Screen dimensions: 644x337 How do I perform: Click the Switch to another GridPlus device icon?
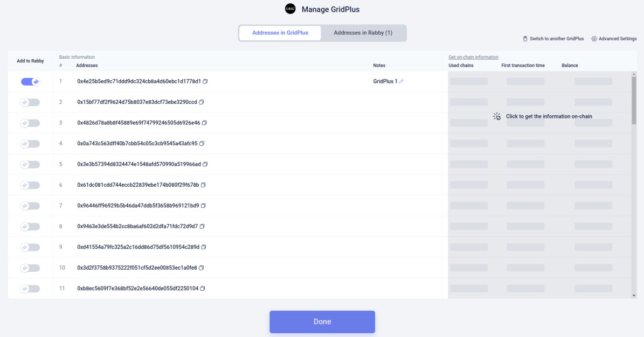tap(525, 38)
